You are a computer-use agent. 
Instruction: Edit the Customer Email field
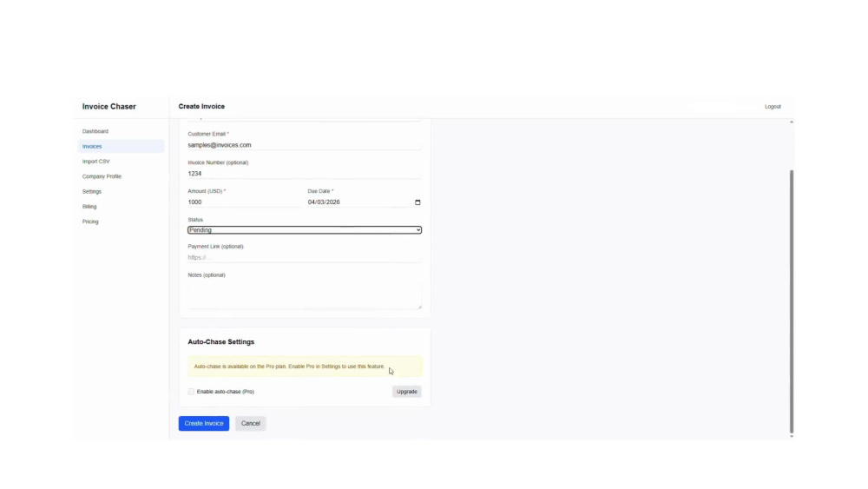[x=304, y=145]
